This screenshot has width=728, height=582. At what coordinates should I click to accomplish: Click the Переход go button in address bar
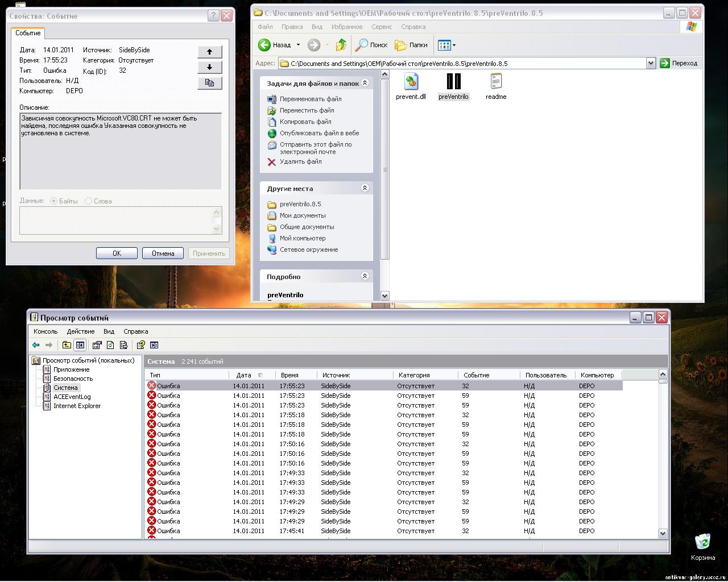[679, 63]
